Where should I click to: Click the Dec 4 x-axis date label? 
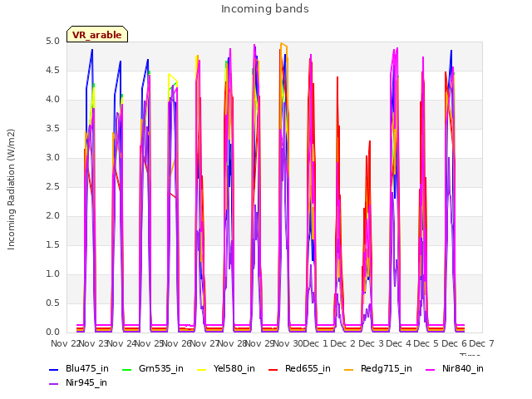tap(398, 343)
